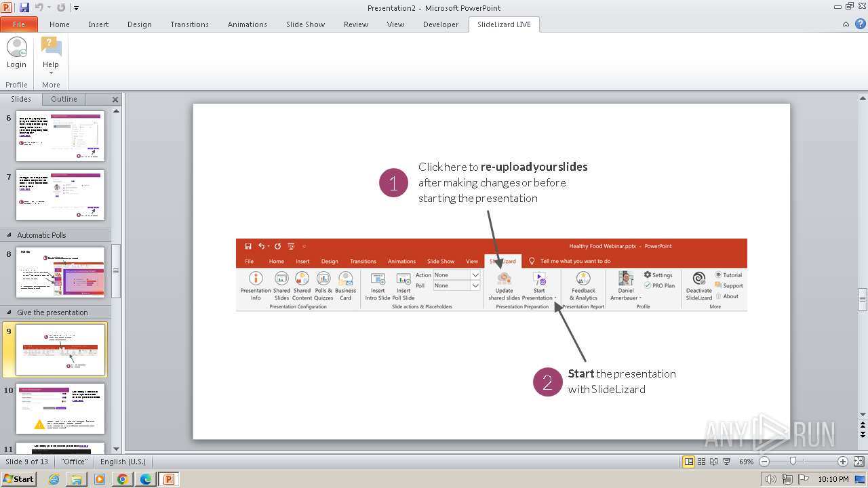Open the Slide Show ribbon tab
The image size is (868, 488).
click(306, 24)
